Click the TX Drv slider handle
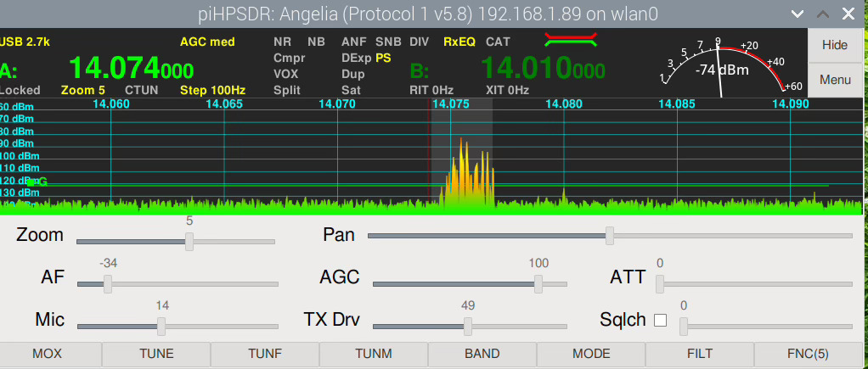The height and width of the screenshot is (369, 868). 467,326
